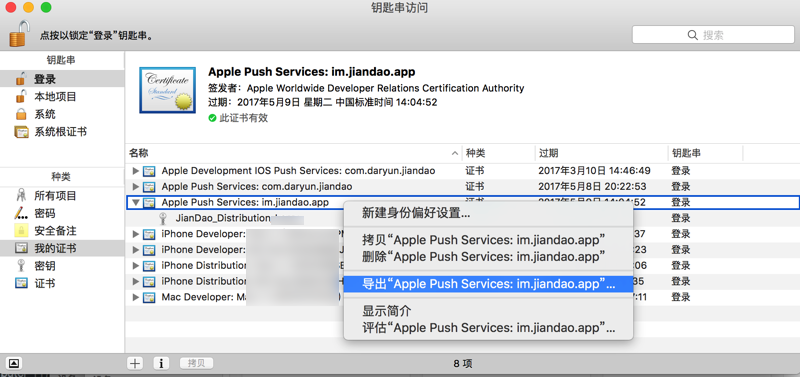Expand first iPhone Developer certificate row
Image resolution: width=800 pixels, height=377 pixels.
click(135, 234)
